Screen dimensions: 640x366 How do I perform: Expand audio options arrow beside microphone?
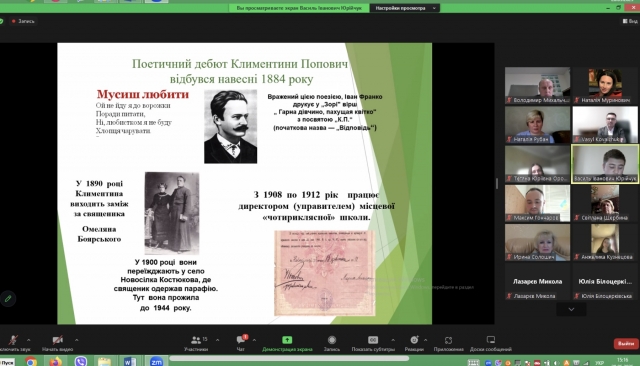pos(29,340)
